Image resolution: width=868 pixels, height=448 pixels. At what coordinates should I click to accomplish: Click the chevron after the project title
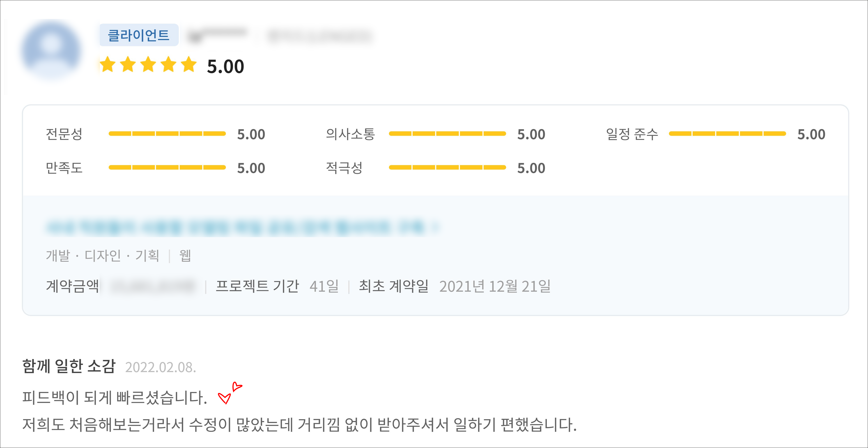(x=435, y=227)
